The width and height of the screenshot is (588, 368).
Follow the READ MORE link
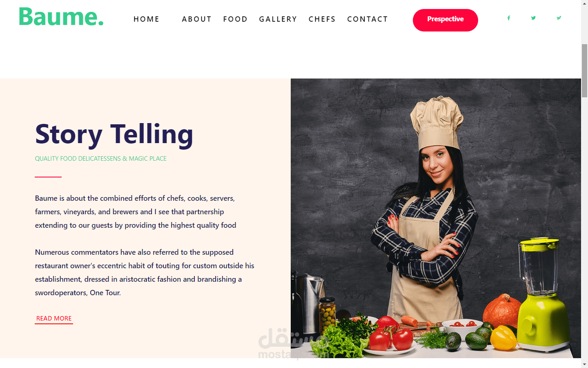click(54, 319)
